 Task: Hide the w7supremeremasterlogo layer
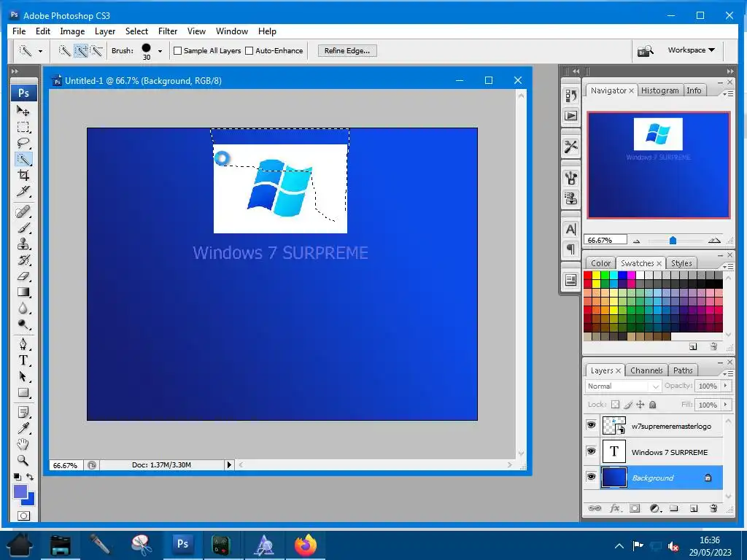591,425
